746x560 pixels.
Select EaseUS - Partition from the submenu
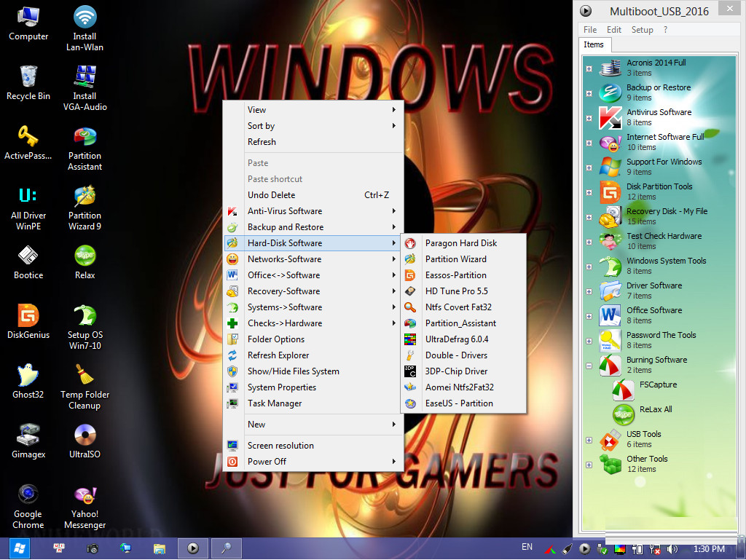point(464,403)
